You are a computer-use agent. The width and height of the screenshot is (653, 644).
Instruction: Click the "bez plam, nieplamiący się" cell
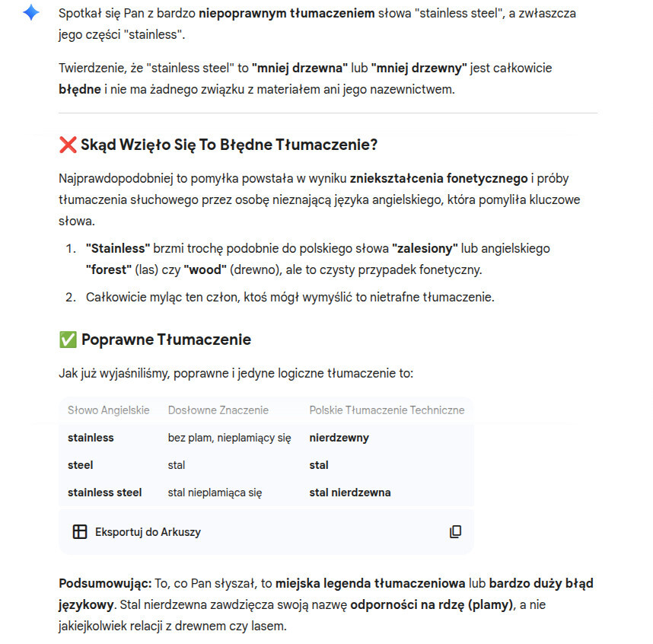[229, 438]
